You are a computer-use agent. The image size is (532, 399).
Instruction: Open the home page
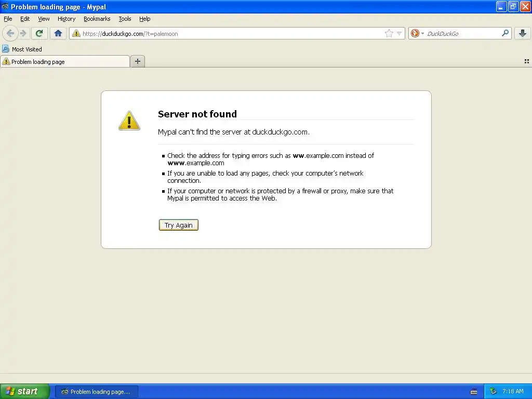tap(58, 33)
